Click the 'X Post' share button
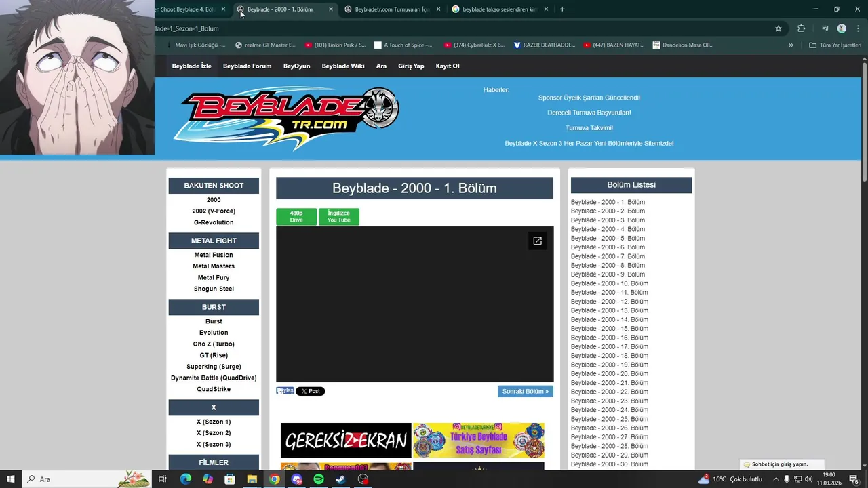The height and width of the screenshot is (488, 868). [311, 391]
